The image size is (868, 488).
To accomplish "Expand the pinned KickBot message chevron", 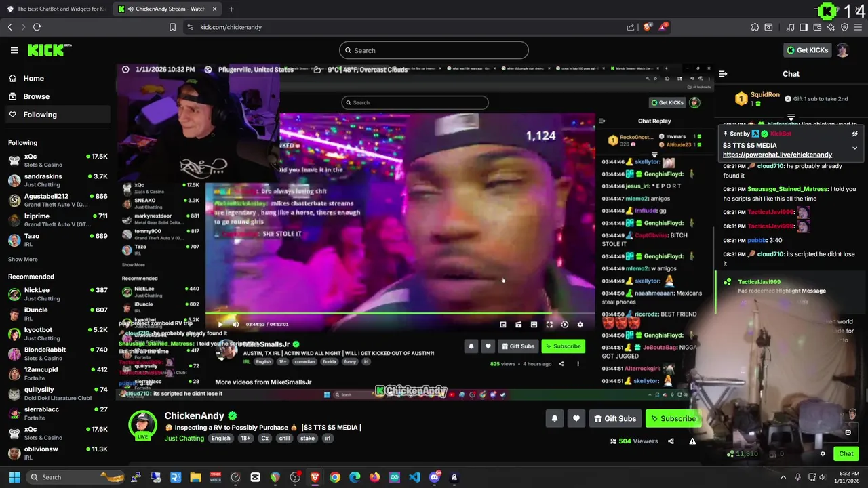I will [x=854, y=148].
